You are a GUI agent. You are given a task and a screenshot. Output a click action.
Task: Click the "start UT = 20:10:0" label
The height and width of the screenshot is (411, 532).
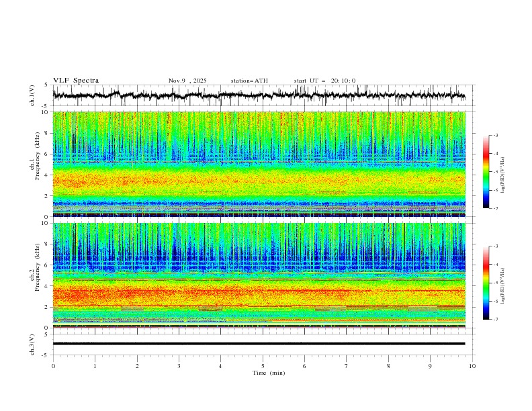click(x=324, y=81)
